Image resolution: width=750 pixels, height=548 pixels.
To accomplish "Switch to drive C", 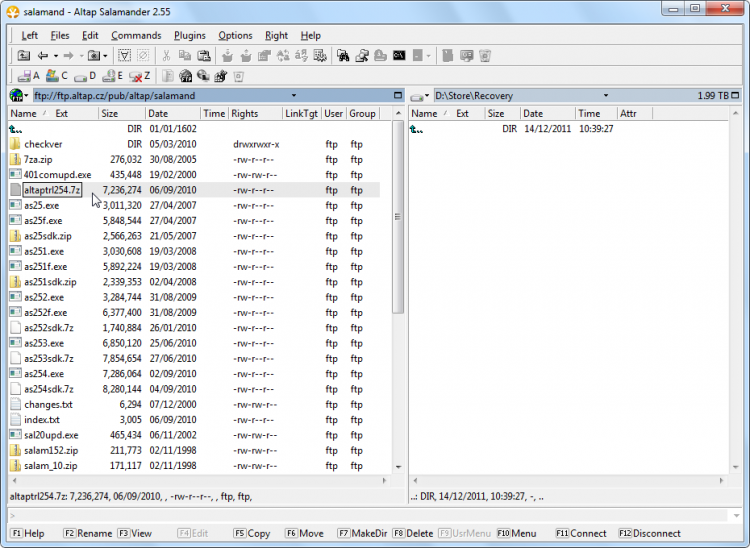I will click(x=57, y=76).
